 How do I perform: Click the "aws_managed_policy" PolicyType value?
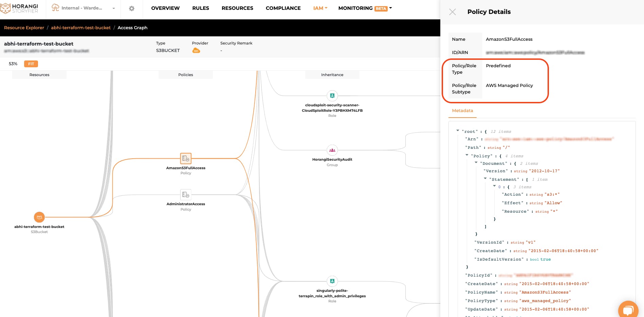click(545, 301)
